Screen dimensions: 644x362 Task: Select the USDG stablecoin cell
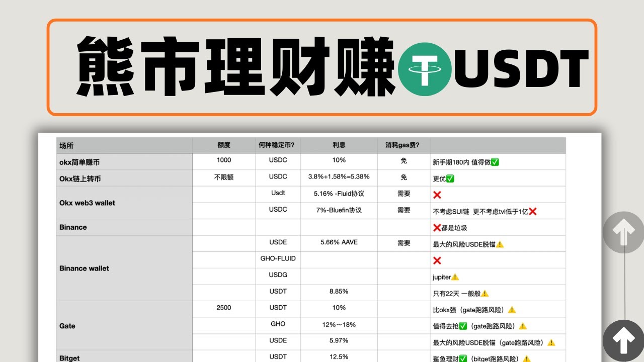pyautogui.click(x=278, y=275)
